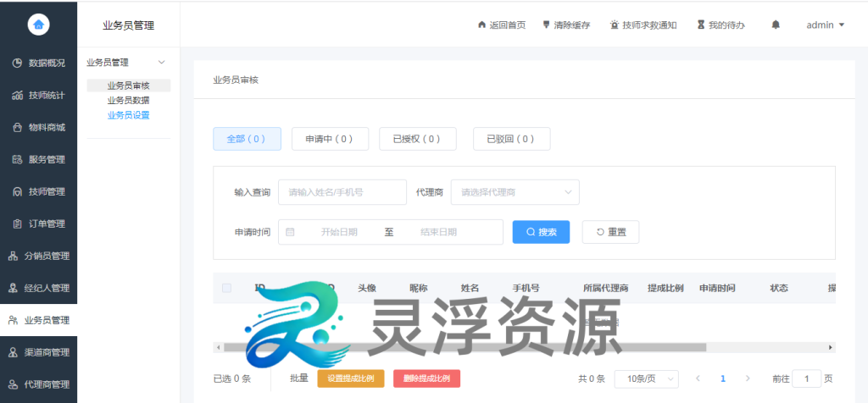Click the 代理商管理 icon
868x403 pixels.
point(14,384)
